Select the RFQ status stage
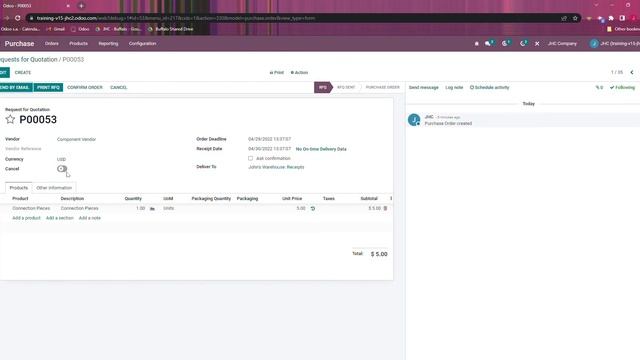The height and width of the screenshot is (360, 640). [323, 87]
